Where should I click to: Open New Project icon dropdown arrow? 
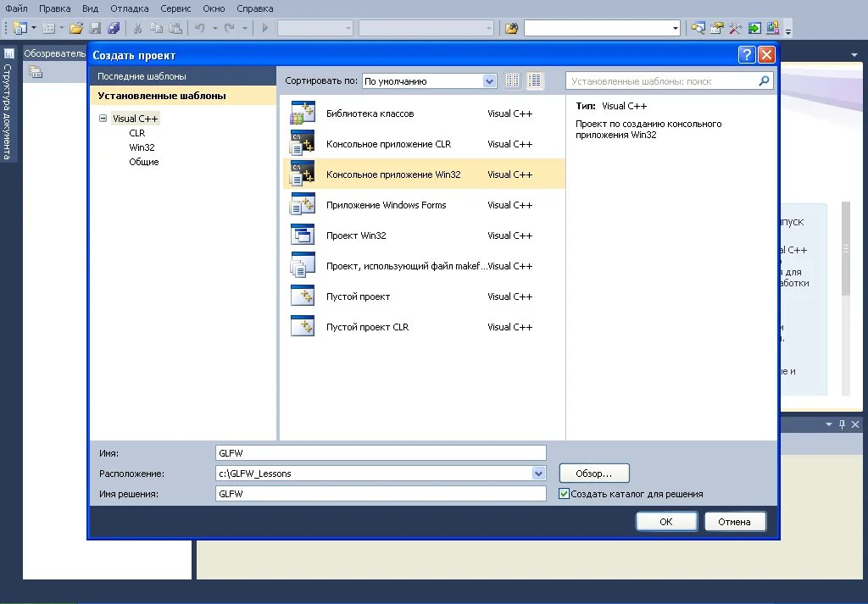pyautogui.click(x=34, y=28)
